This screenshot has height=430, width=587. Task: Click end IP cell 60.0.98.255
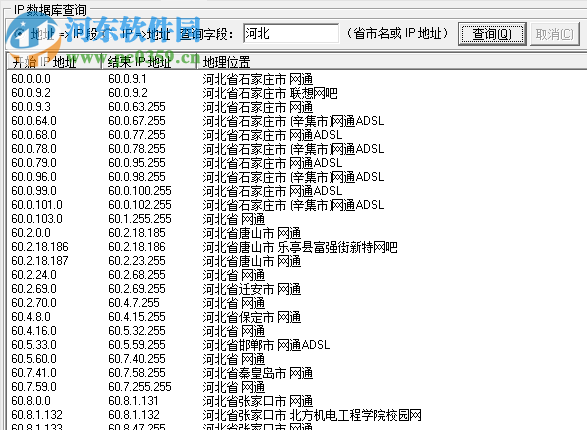tap(137, 177)
